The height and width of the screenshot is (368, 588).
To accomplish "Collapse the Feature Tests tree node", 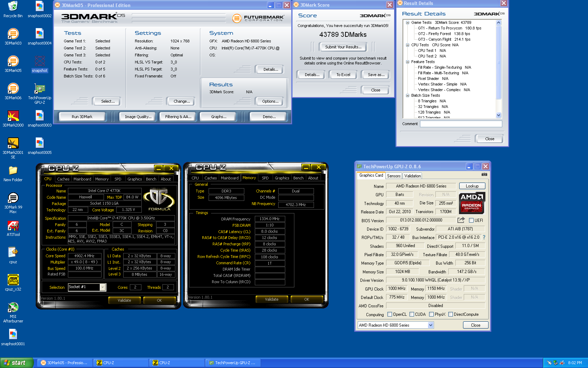I will tap(408, 62).
